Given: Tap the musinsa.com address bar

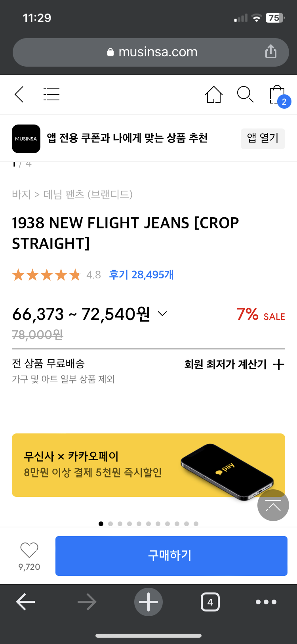Looking at the screenshot, I should coord(152,52).
